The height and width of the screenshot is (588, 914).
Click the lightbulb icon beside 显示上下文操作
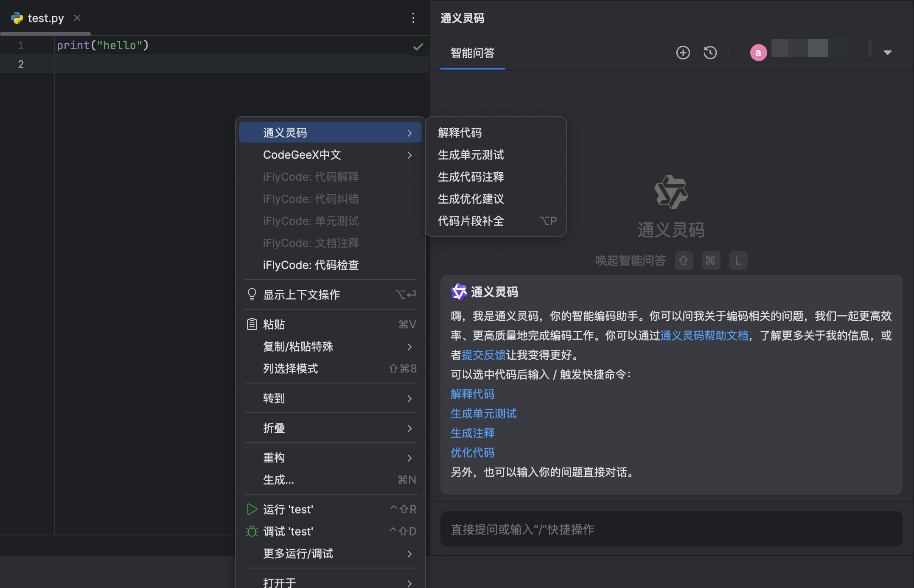252,294
